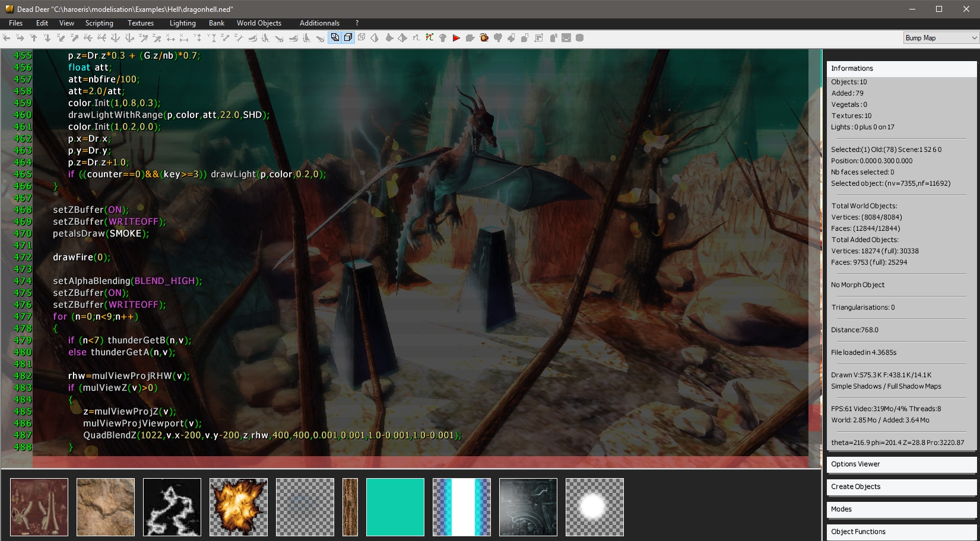Image resolution: width=980 pixels, height=541 pixels.
Task: Click the Y-axis move down arrow icon
Action: (47, 38)
